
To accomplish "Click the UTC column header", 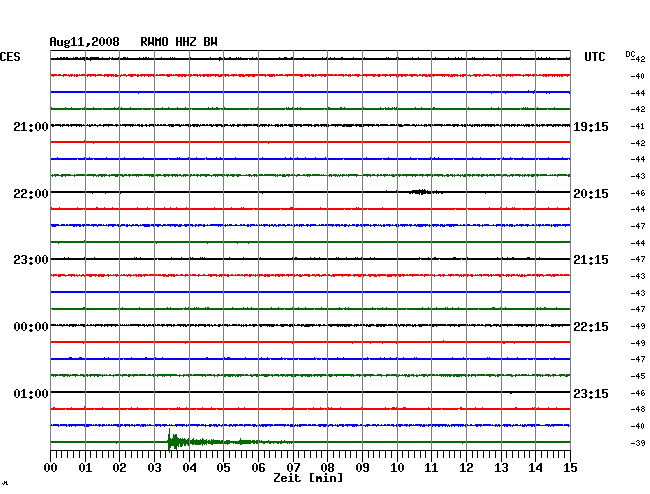I will (x=594, y=57).
